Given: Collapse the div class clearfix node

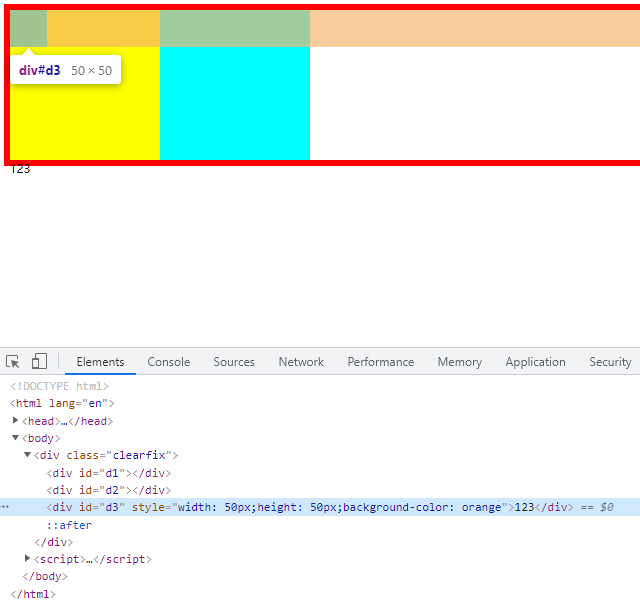Looking at the screenshot, I should point(27,455).
